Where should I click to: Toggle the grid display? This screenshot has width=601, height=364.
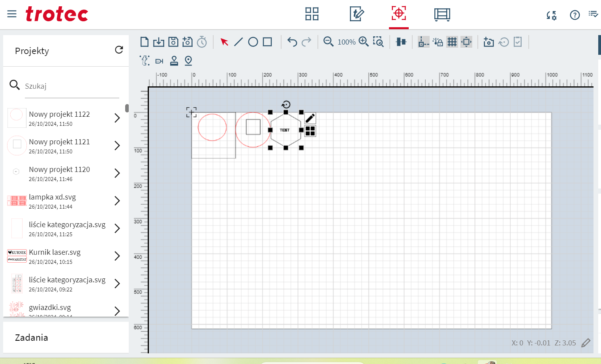point(452,42)
